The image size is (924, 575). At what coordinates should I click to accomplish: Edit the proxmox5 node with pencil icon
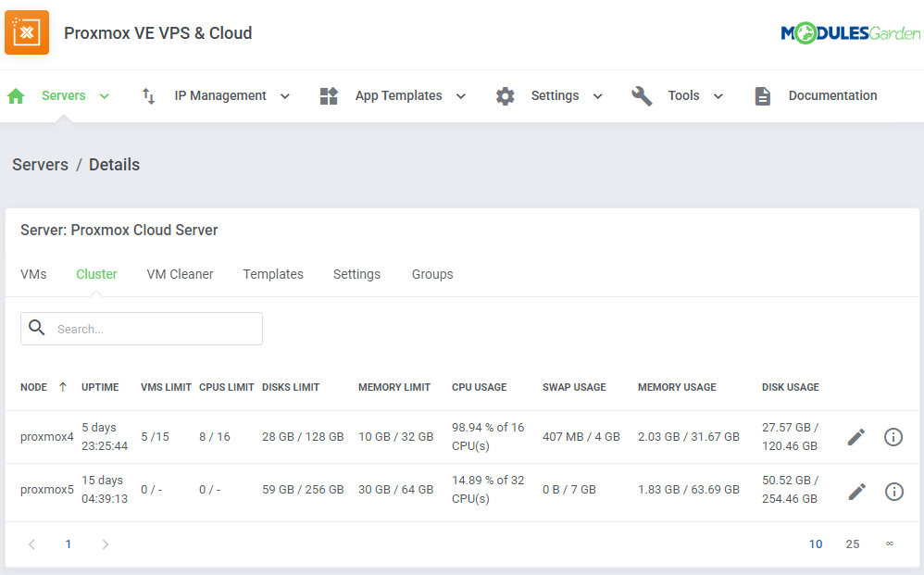pos(856,492)
